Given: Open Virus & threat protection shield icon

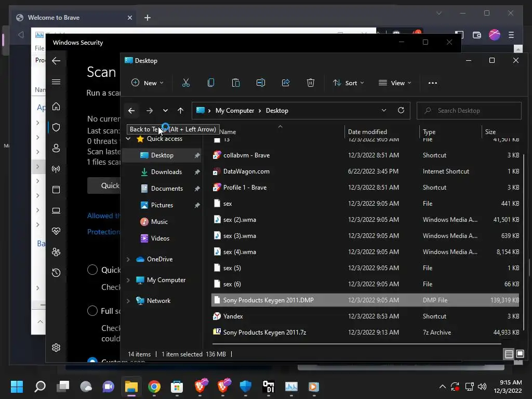Looking at the screenshot, I should coord(56,127).
